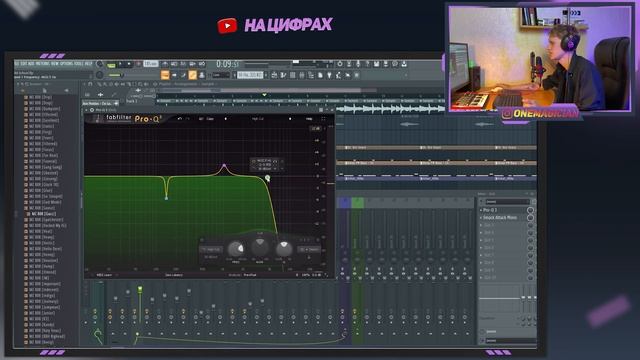Open Zero Latency processing mode menu
The width and height of the screenshot is (640, 360).
174,275
